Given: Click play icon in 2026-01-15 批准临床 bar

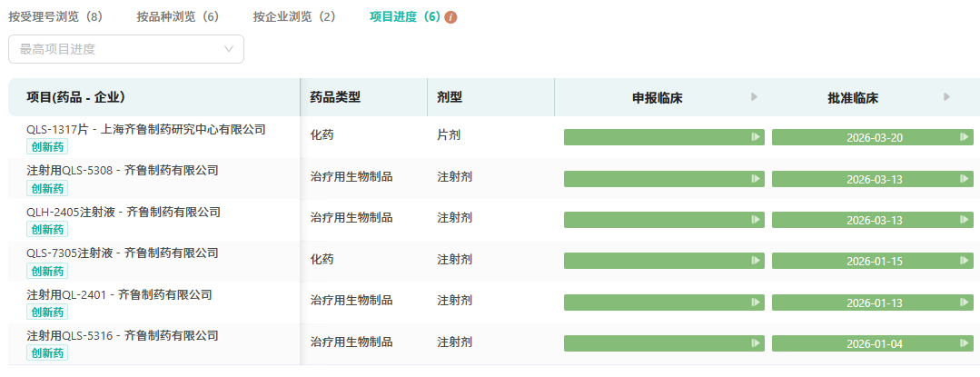Looking at the screenshot, I should tap(964, 261).
